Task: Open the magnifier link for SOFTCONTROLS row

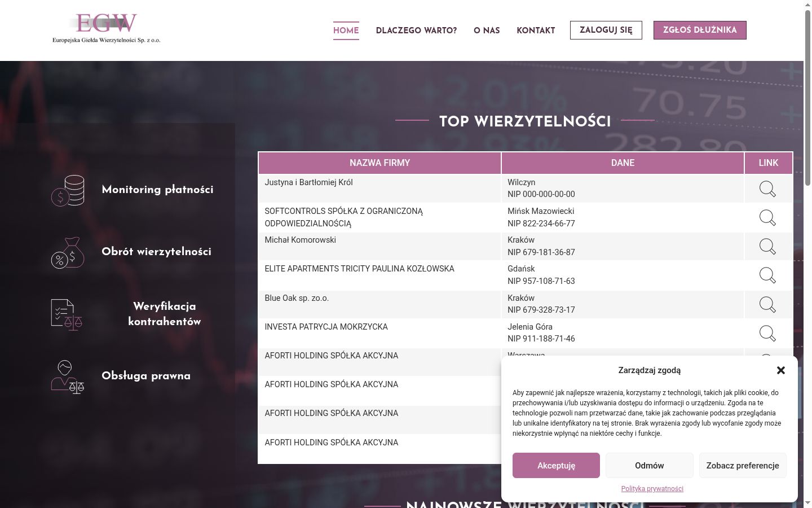Action: pyautogui.click(x=767, y=217)
